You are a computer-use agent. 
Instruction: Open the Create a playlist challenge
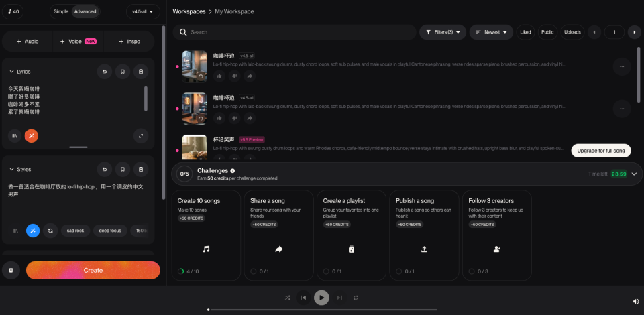click(x=351, y=235)
